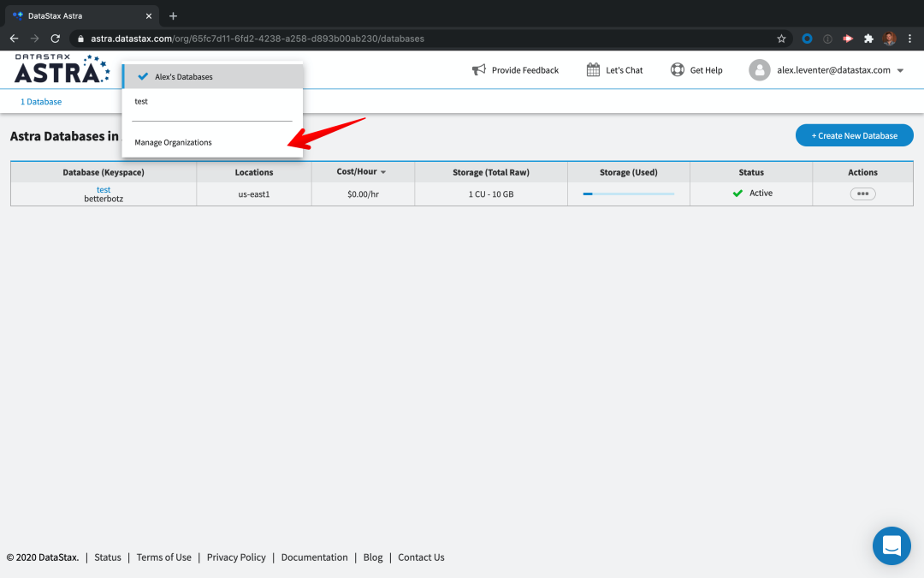Viewport: 924px width, 578px height.
Task: Select the DataStax Astra browser tab
Action: 82,16
